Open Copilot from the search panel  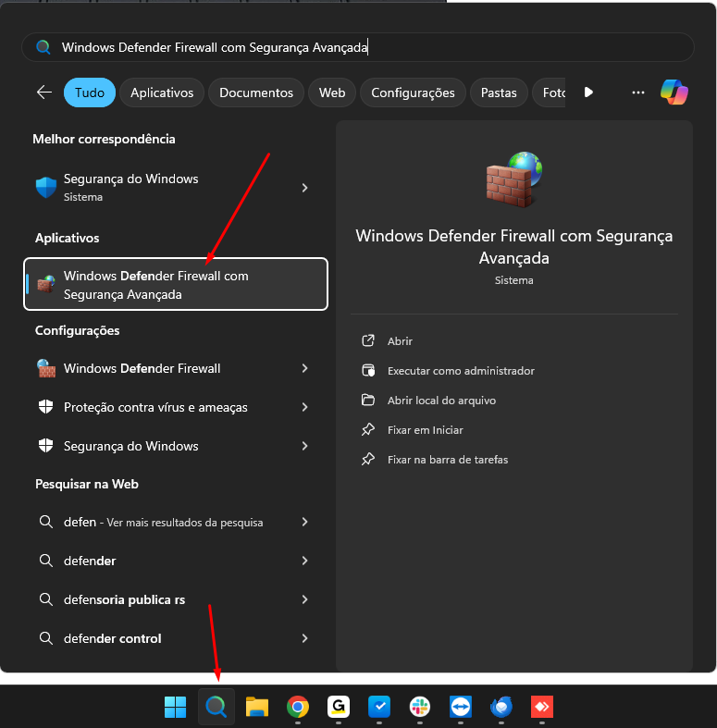(x=674, y=93)
